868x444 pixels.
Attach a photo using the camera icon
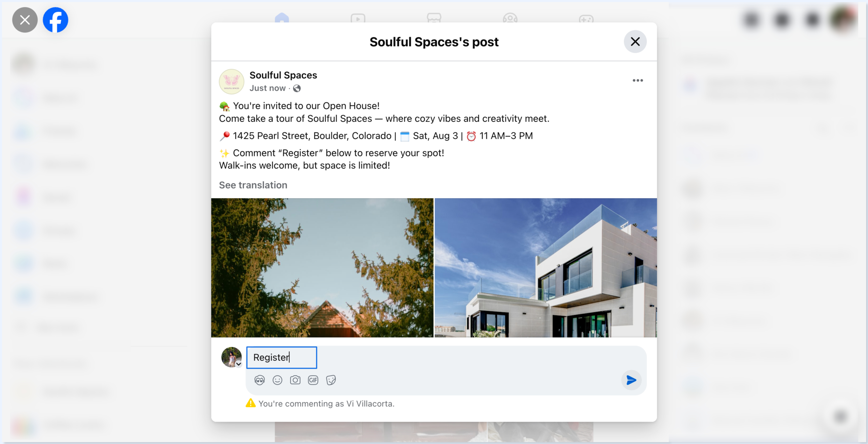point(295,380)
